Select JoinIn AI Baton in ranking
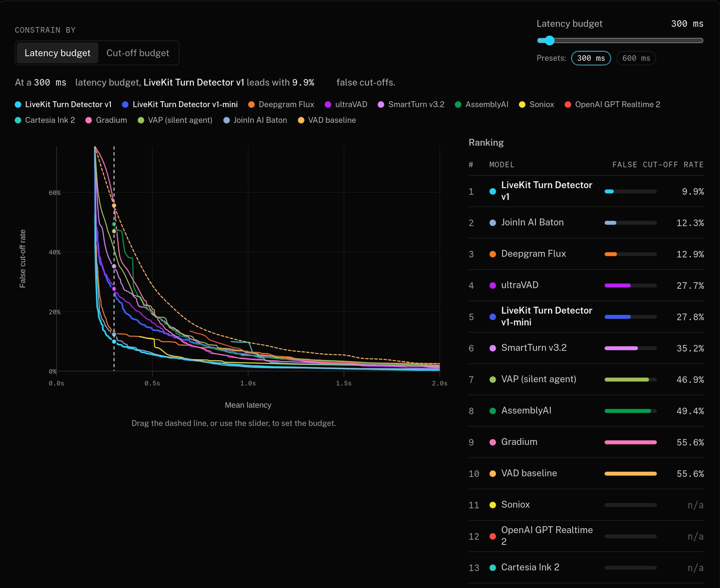Screen dimensions: 720x588 pyautogui.click(x=586, y=223)
